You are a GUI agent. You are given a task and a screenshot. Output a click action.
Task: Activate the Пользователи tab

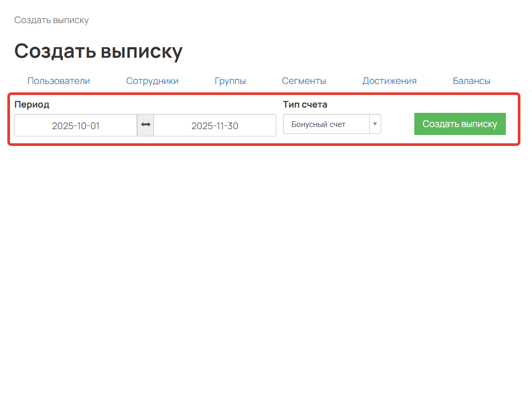coord(58,81)
